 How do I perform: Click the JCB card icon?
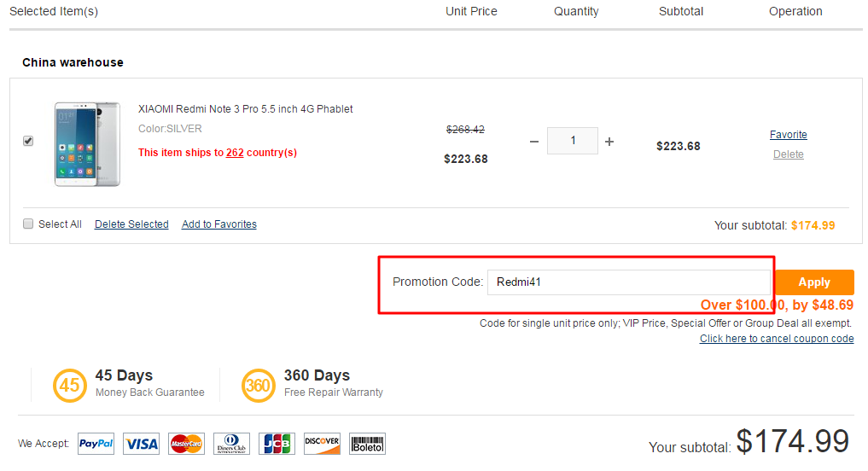(x=277, y=444)
